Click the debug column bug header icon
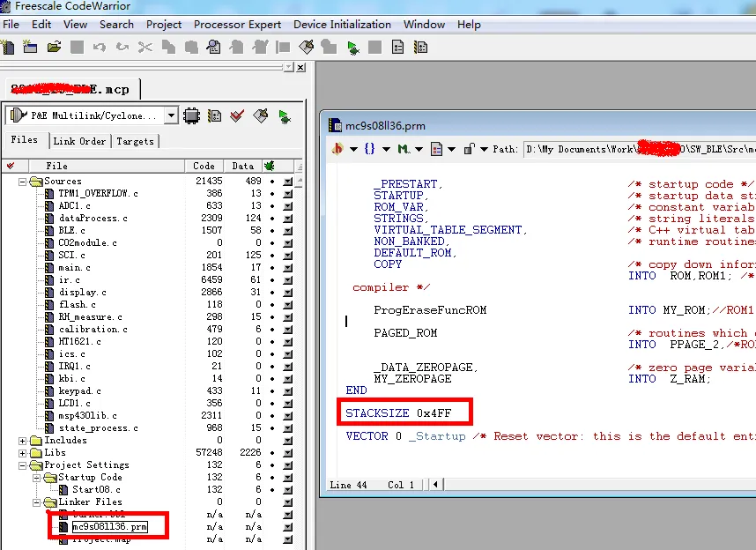Viewport: 756px width, 550px height. [x=269, y=166]
